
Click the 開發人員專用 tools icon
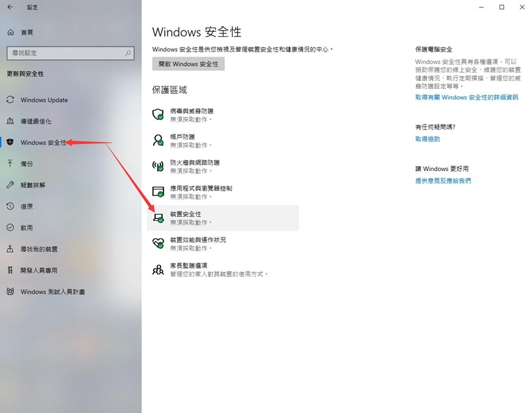[11, 270]
